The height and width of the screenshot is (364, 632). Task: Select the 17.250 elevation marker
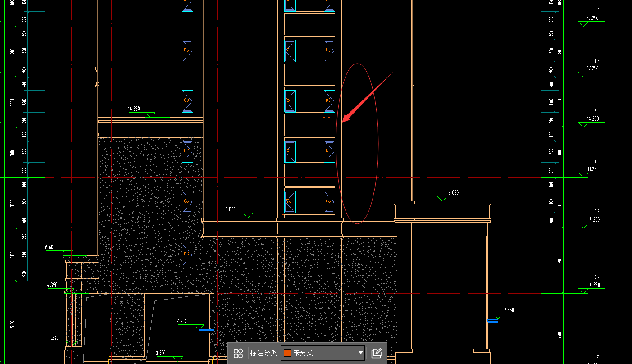tap(592, 68)
